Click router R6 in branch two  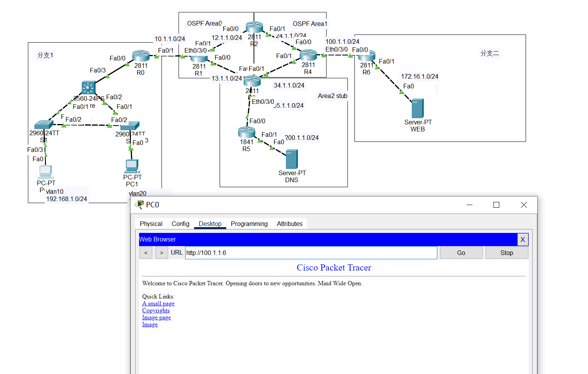tap(367, 56)
